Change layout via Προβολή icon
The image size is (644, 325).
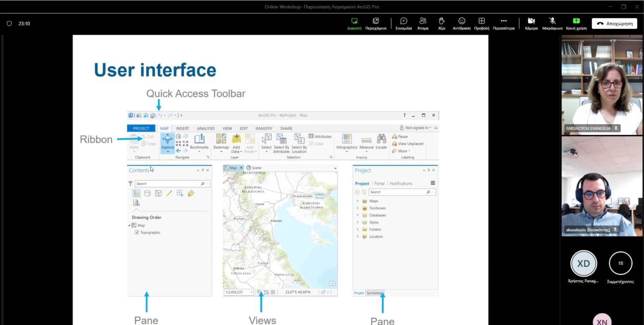tap(481, 23)
